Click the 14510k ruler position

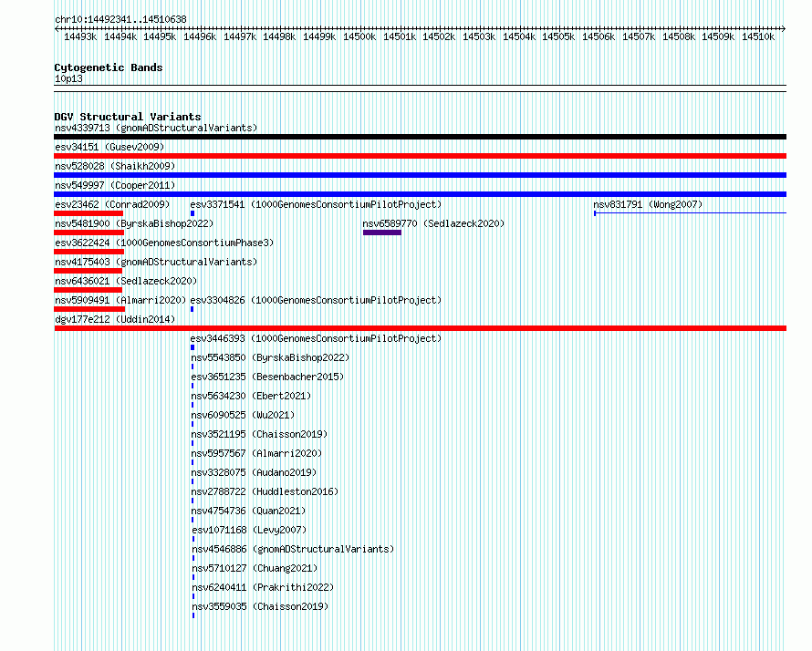coord(758,36)
